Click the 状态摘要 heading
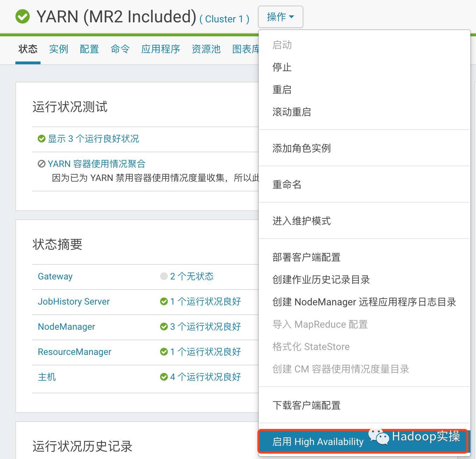476x459 pixels. pyautogui.click(x=57, y=245)
